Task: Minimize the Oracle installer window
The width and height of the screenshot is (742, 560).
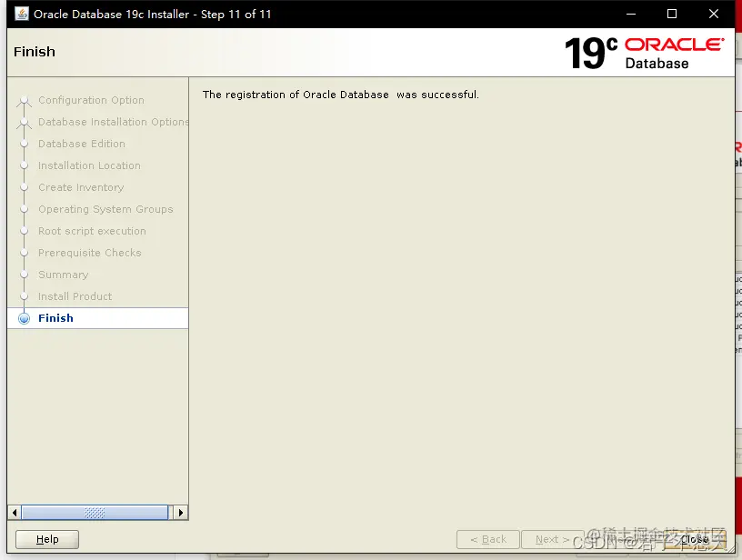Action: 631,14
